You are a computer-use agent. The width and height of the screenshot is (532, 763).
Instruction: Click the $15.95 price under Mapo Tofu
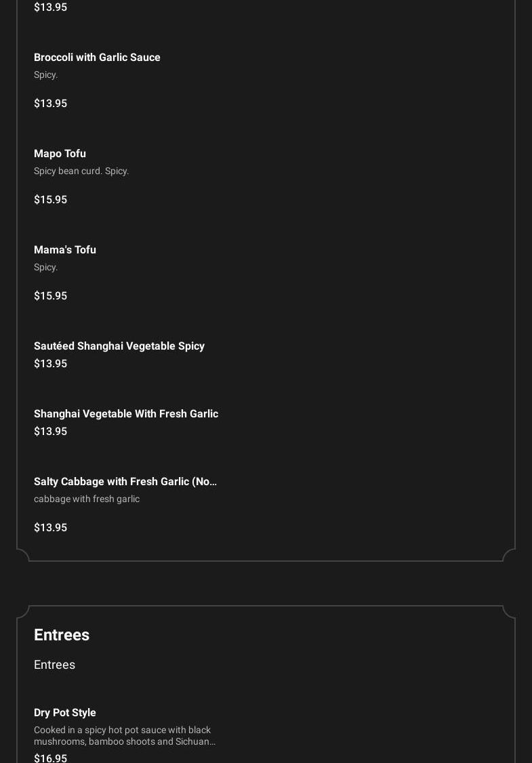[50, 200]
